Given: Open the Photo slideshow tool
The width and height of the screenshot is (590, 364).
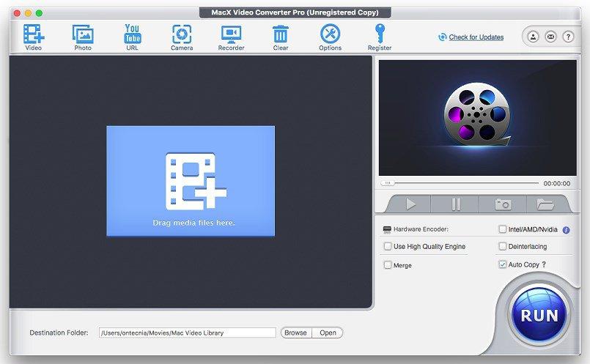Looking at the screenshot, I should [x=83, y=37].
